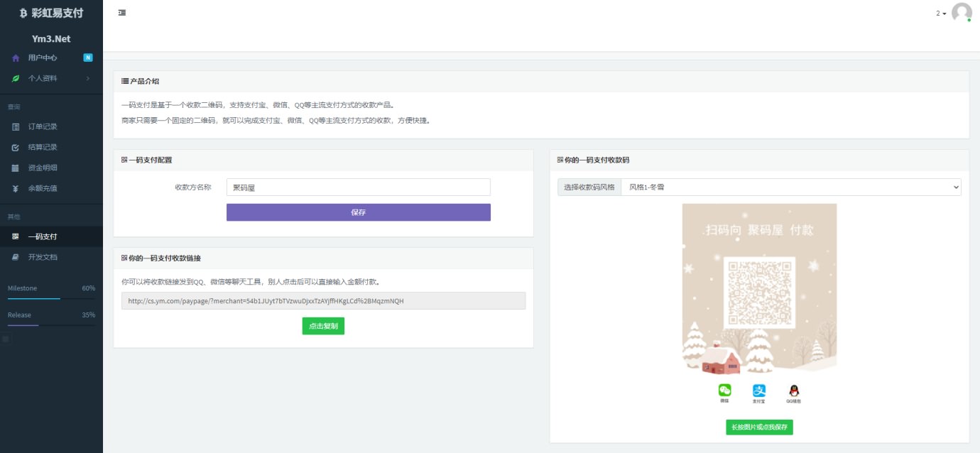Image resolution: width=980 pixels, height=453 pixels.
Task: Click the green leaf icon beside 个人资料
Action: point(16,78)
